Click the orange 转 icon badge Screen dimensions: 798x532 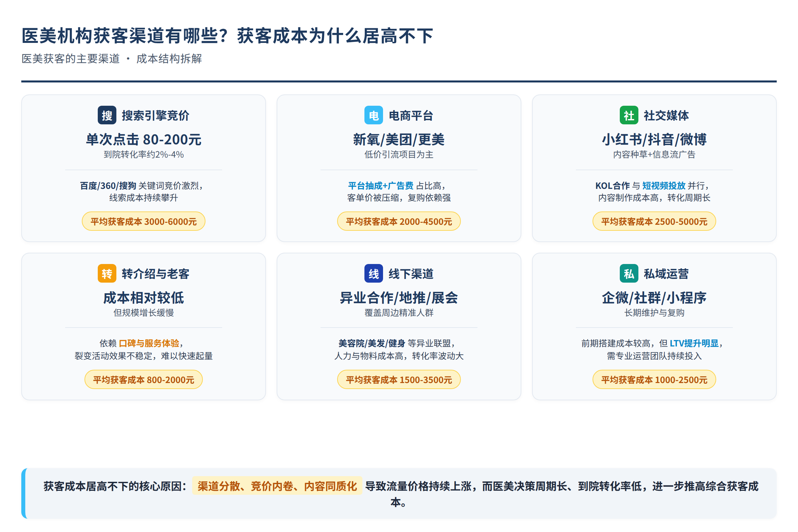tap(107, 273)
